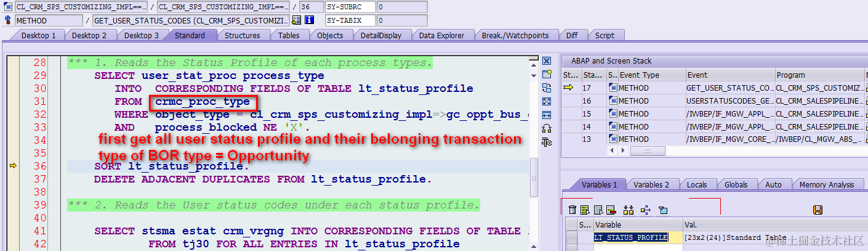Click code line 36 SORT lt_status_profile
The image size is (868, 251).
coord(172,166)
